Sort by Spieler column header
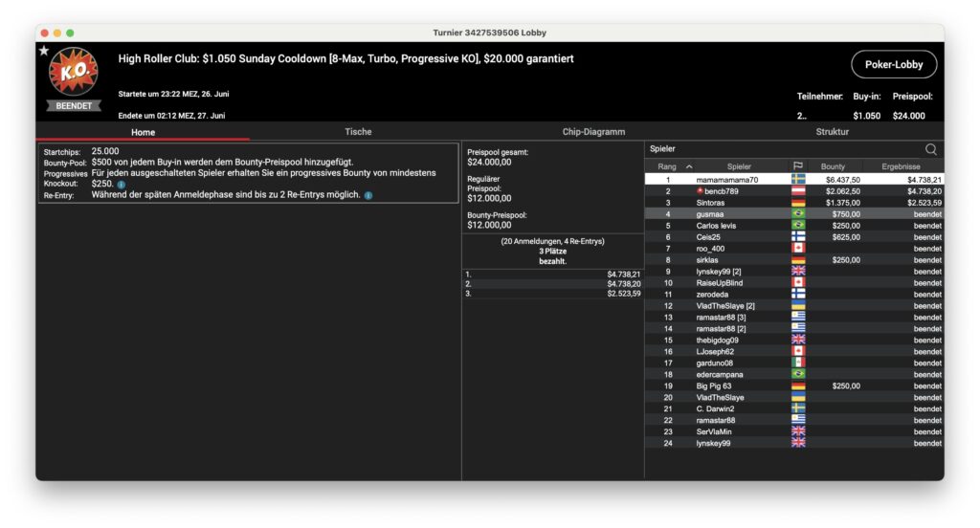Image resolution: width=980 pixels, height=528 pixels. click(x=739, y=166)
